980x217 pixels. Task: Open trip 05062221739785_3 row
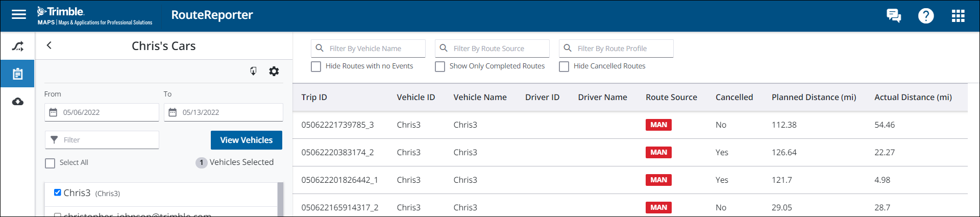point(337,125)
